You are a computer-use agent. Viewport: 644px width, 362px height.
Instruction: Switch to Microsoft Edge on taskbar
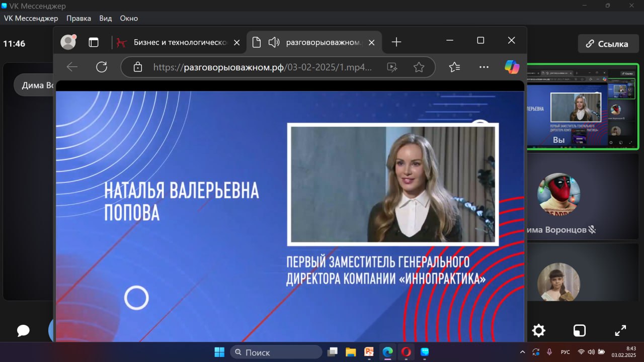(387, 352)
